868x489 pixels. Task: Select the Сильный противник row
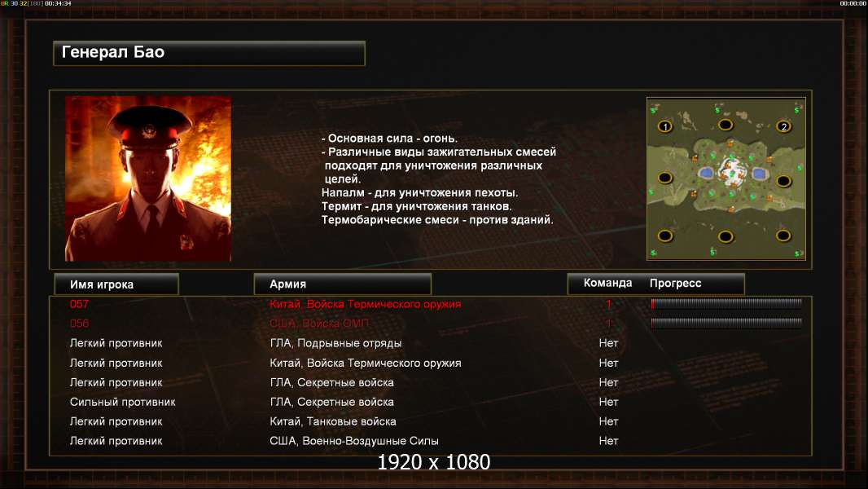coord(431,402)
